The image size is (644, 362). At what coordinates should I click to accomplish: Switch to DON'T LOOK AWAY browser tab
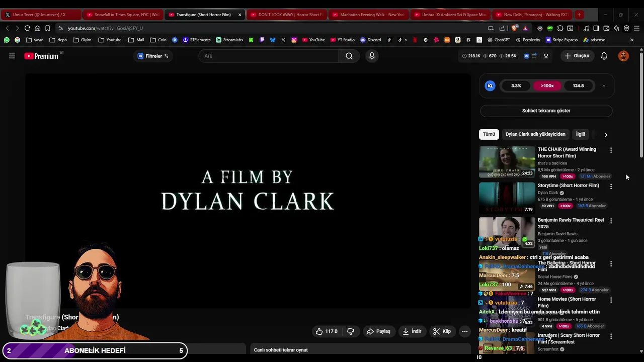click(286, 15)
